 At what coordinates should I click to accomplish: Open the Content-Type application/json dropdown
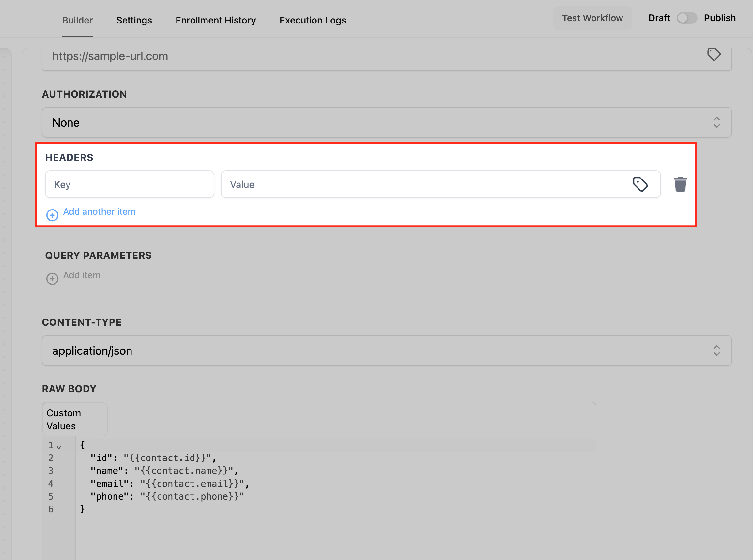(x=386, y=350)
